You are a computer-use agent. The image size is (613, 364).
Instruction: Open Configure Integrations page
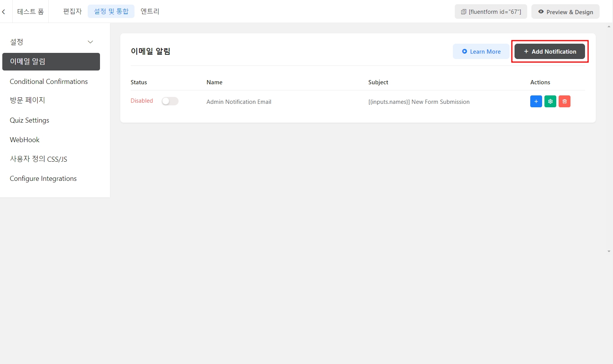[x=43, y=179]
